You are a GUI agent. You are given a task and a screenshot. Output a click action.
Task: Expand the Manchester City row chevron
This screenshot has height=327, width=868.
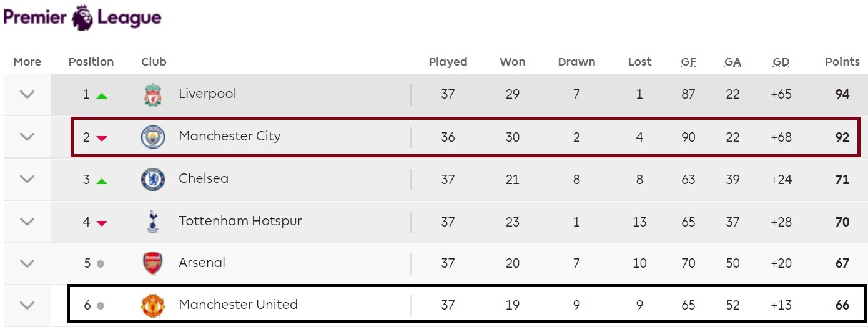point(27,137)
